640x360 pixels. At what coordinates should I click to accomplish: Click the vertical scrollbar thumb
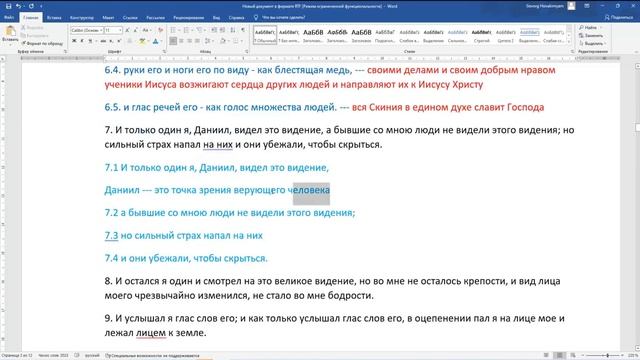637,127
